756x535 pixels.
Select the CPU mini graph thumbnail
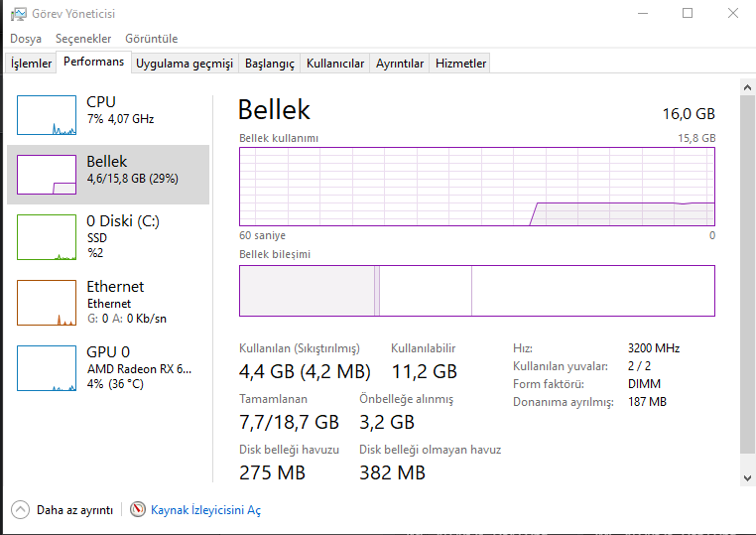tap(47, 115)
